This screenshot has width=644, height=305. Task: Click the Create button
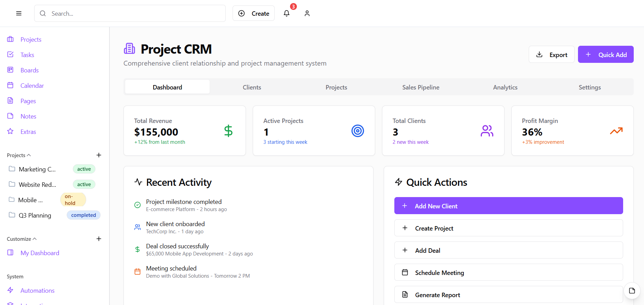253,13
